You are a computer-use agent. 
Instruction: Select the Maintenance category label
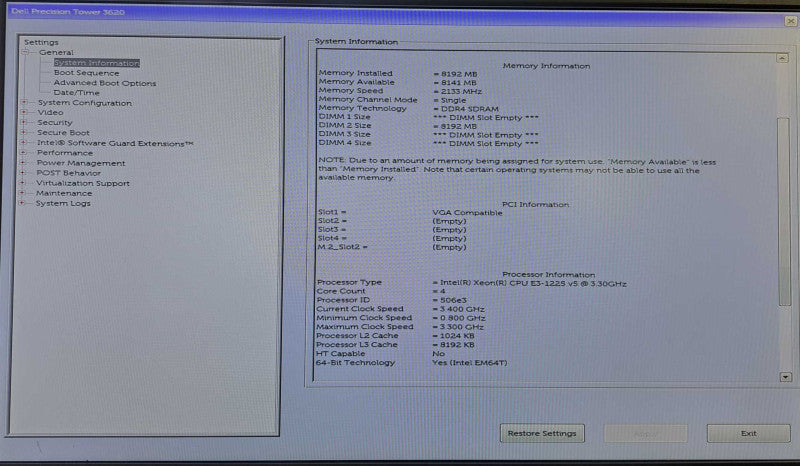(64, 193)
